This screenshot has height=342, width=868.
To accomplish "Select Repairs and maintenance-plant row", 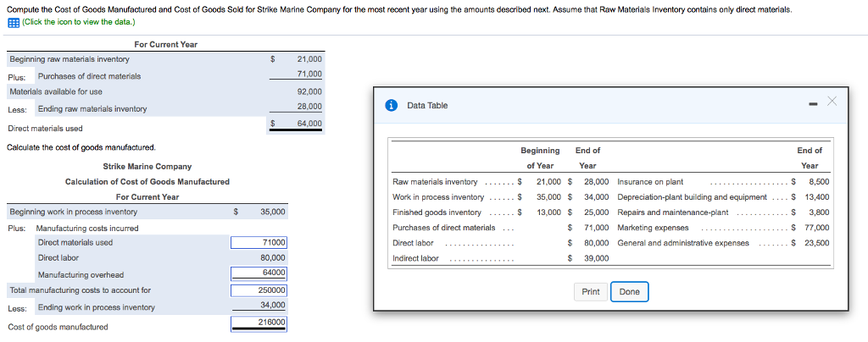I will [x=723, y=212].
